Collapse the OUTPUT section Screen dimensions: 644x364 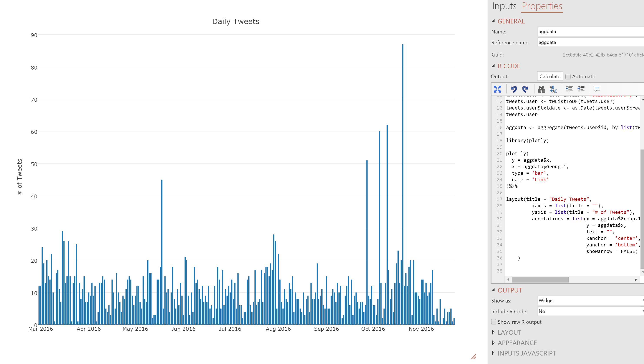tap(493, 290)
